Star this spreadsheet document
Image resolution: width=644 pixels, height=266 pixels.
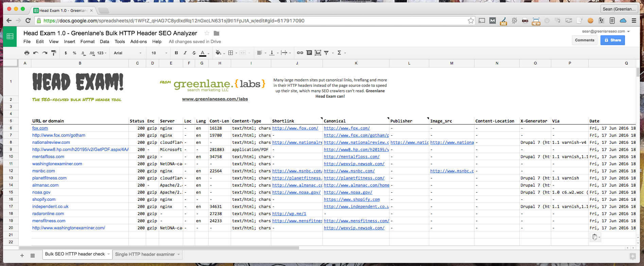tap(207, 33)
